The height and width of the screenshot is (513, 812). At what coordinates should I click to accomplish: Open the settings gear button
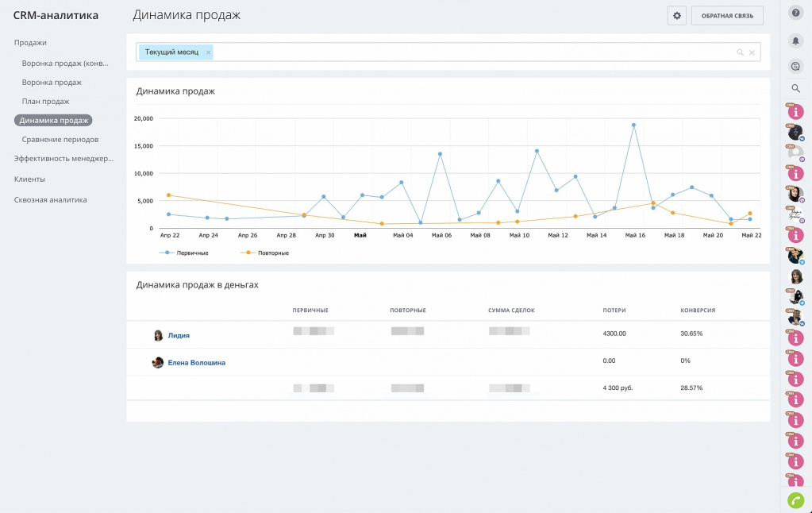coord(677,16)
